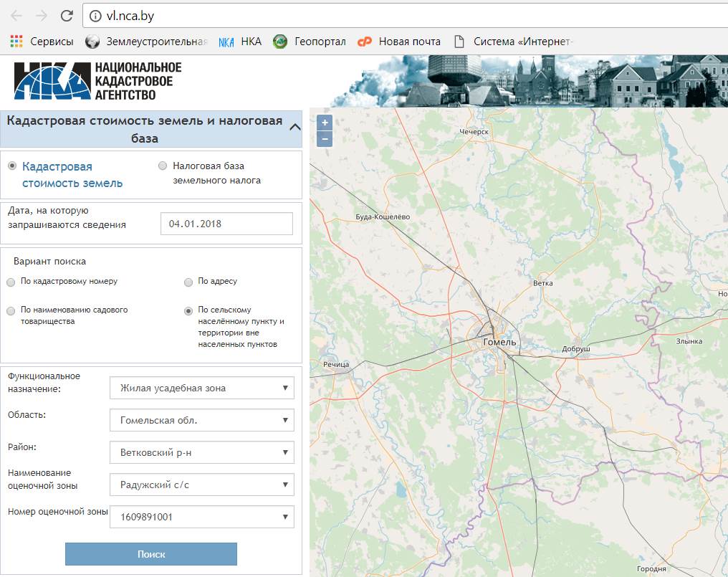Open the Система «Интернет» bookmark

click(513, 42)
